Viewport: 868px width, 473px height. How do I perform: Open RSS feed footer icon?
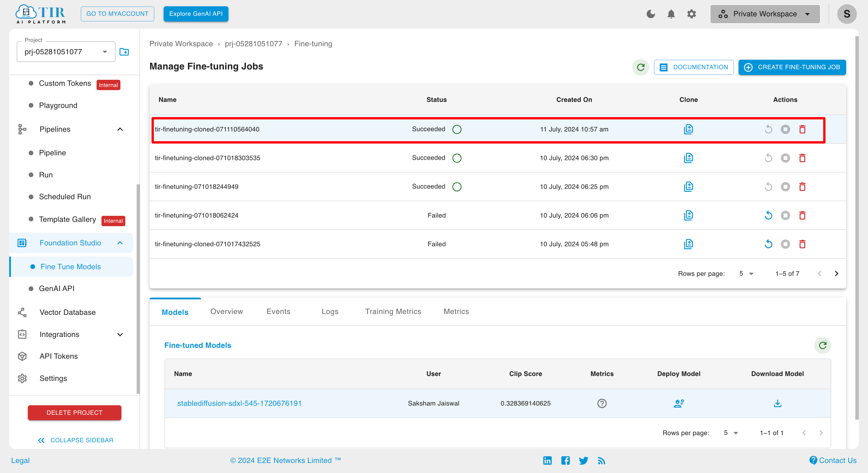(601, 461)
